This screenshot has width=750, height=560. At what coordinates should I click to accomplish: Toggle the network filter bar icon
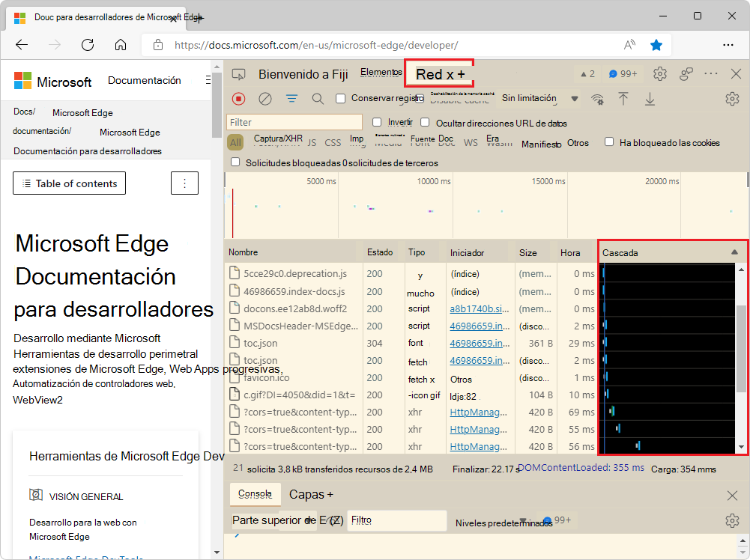(x=291, y=99)
